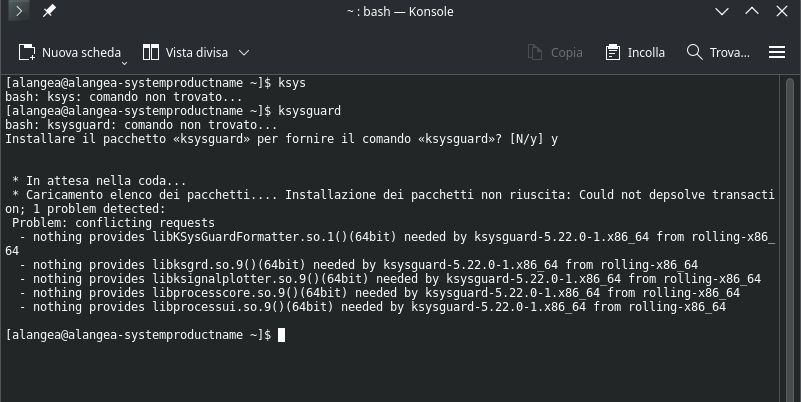Expand the Vista divisa dropdown chevron
Screen dimensions: 801x402
coord(244,52)
